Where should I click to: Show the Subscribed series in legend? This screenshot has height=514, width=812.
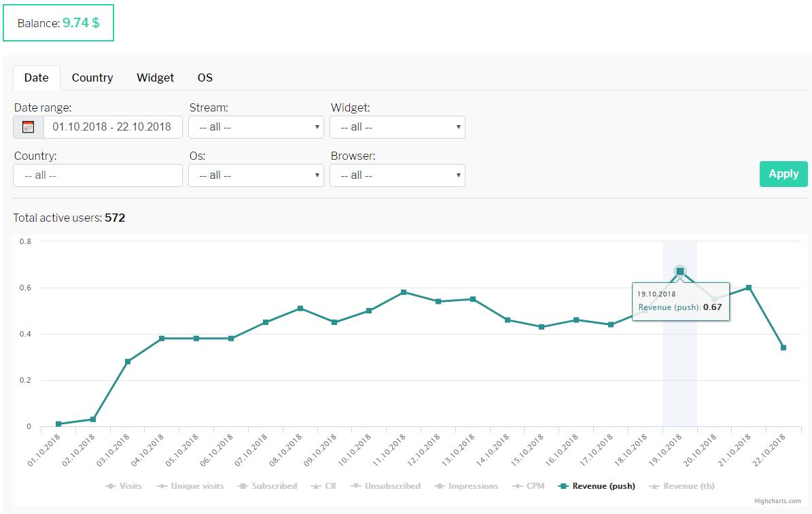click(268, 486)
